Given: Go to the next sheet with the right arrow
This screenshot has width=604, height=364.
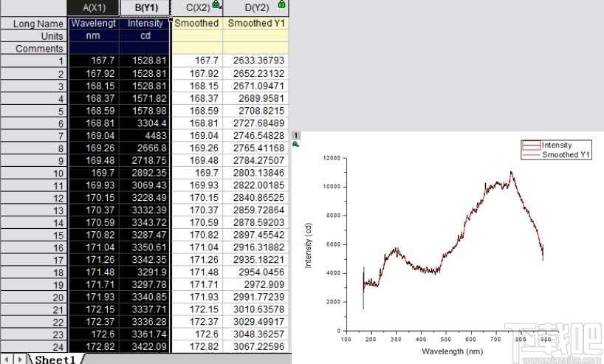Looking at the screenshot, I should 20,360.
